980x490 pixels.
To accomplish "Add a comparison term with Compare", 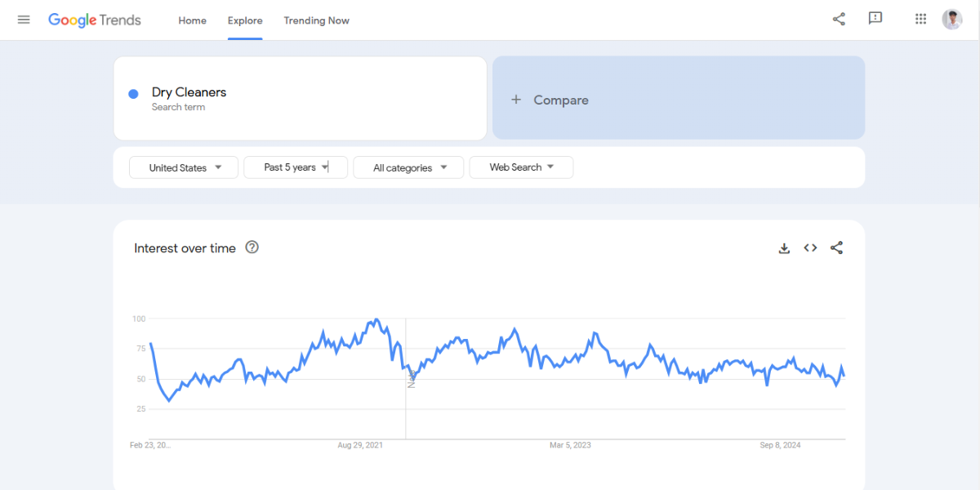I will tap(679, 98).
